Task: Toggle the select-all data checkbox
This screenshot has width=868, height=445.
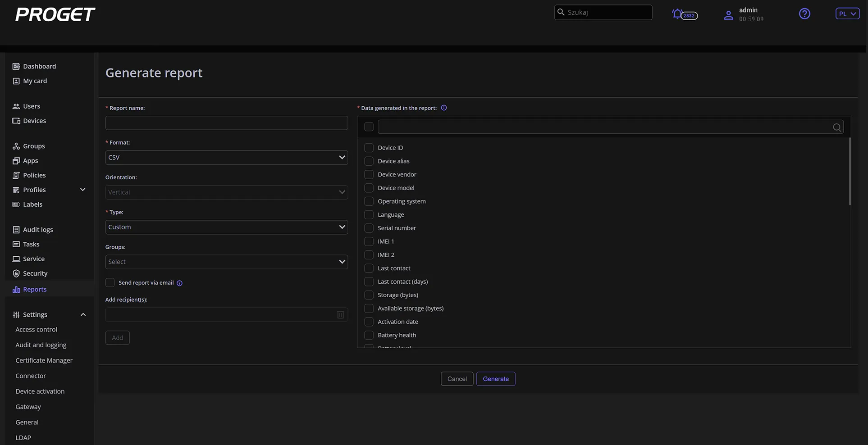Action: pos(369,127)
